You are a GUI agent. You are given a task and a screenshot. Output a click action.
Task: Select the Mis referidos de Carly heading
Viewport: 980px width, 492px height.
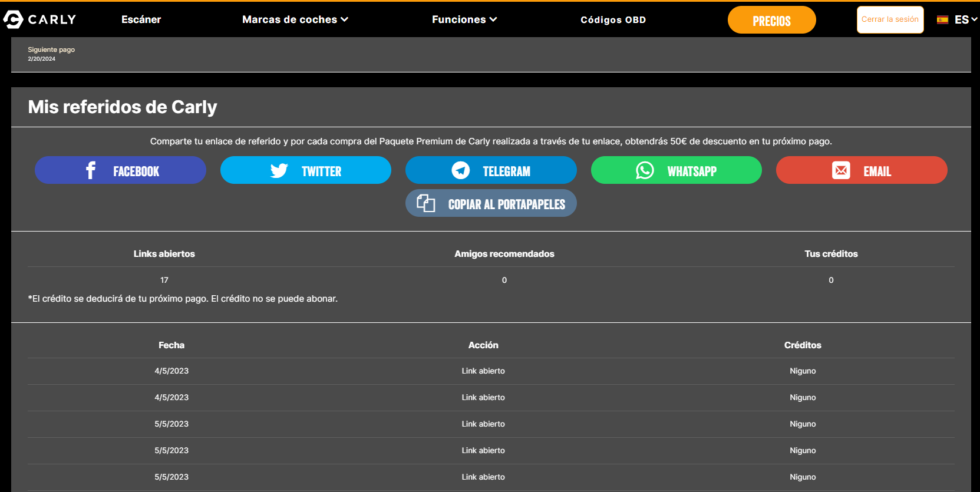coord(123,107)
